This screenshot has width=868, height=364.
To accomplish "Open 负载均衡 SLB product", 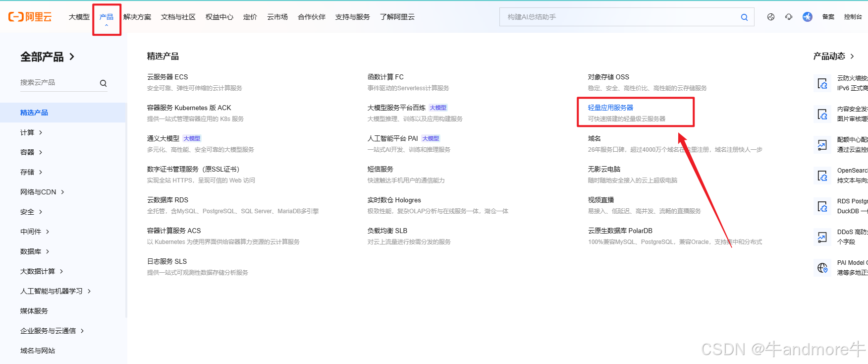I will pos(387,231).
